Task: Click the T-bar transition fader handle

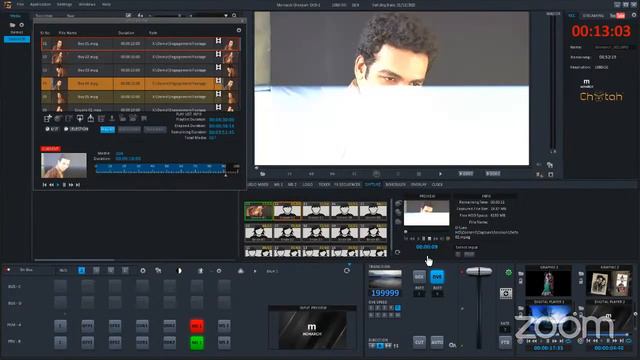Action: (x=479, y=271)
